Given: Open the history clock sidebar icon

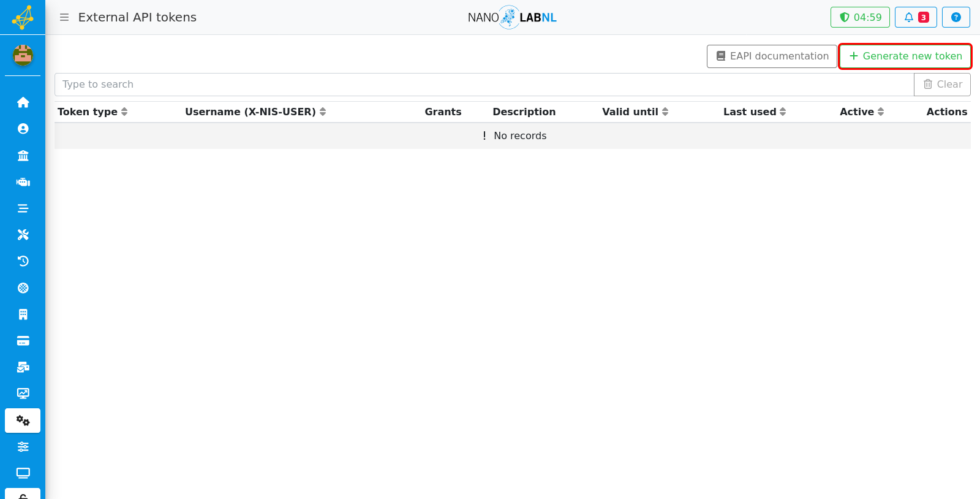Looking at the screenshot, I should pyautogui.click(x=23, y=261).
